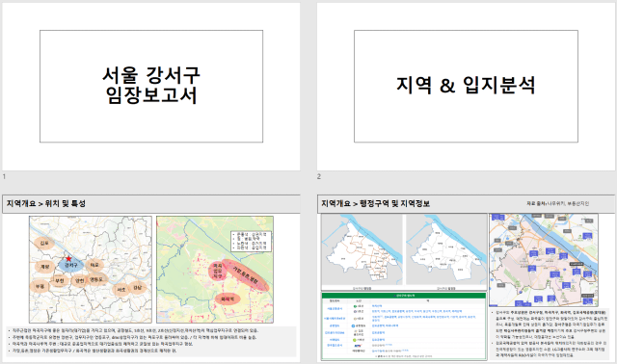Click the 가양,등촌,염창 diagonal oval label

pyautogui.click(x=246, y=274)
